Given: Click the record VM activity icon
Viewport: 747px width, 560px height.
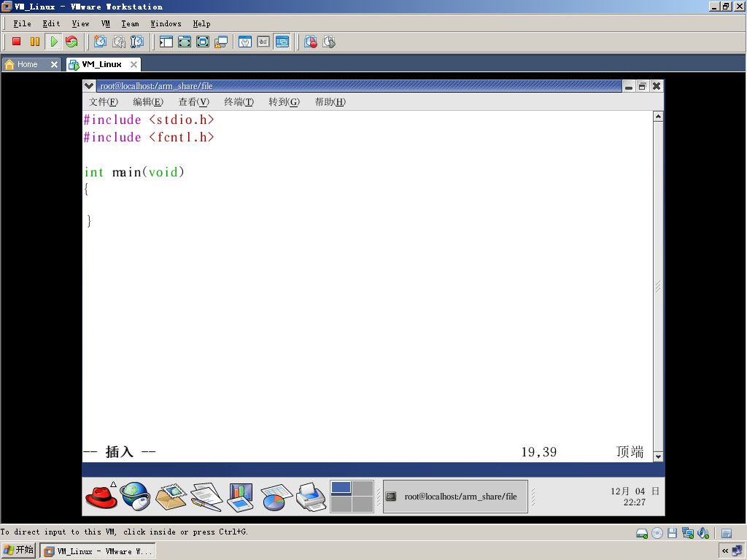Looking at the screenshot, I should (x=311, y=42).
